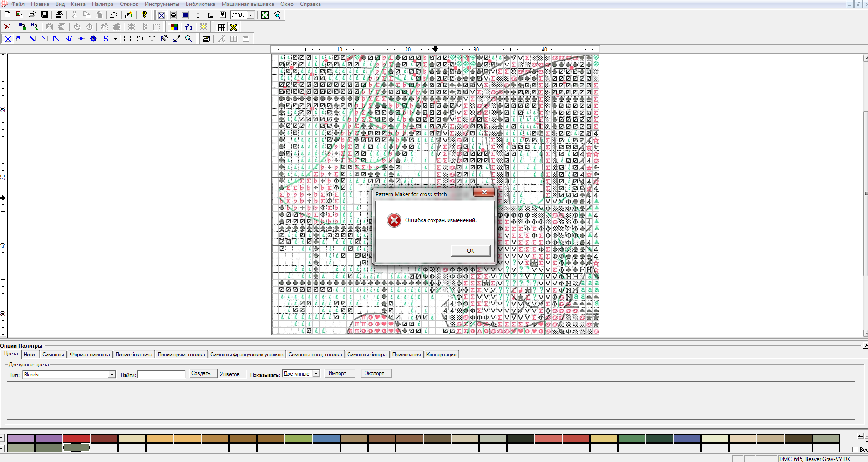Click the Save floppy disk icon
The width and height of the screenshot is (868, 462).
pyautogui.click(x=45, y=15)
